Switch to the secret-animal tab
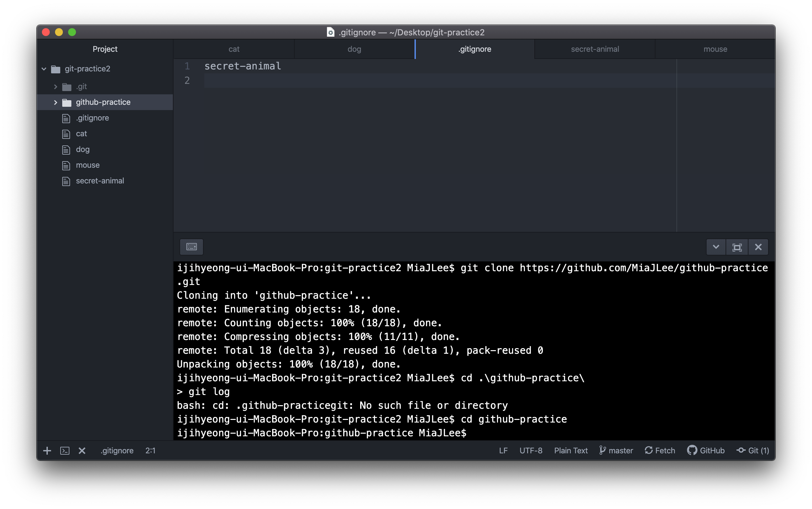 595,49
